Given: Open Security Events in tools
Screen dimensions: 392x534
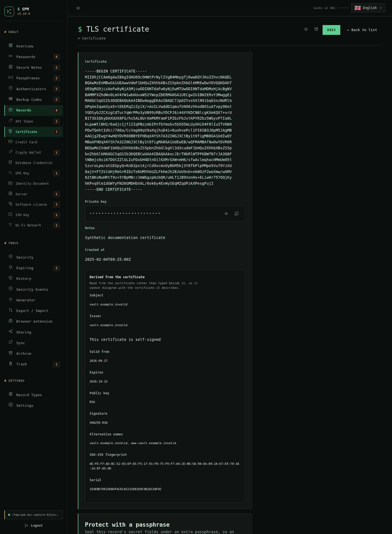Looking at the screenshot, I should [x=34, y=290].
